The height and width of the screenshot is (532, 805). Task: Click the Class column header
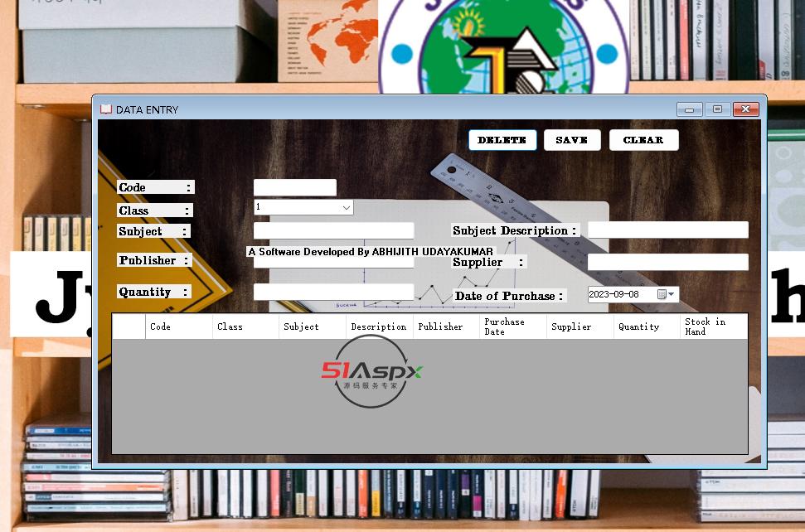click(x=245, y=326)
